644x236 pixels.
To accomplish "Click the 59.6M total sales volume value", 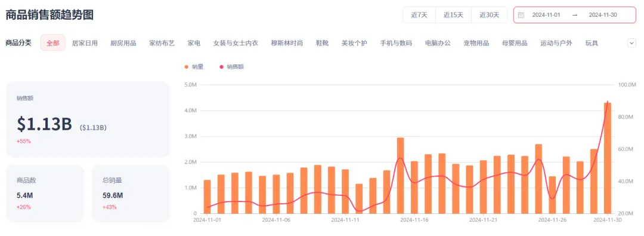I will pyautogui.click(x=113, y=195).
